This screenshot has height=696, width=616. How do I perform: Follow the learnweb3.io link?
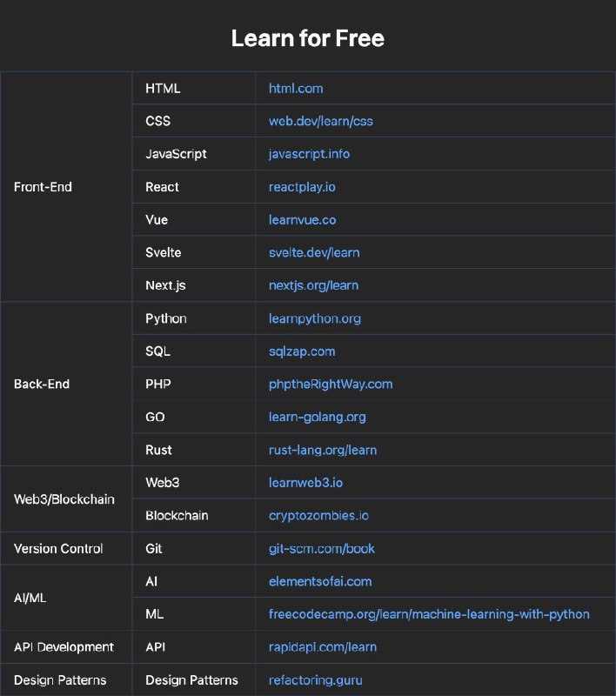305,483
